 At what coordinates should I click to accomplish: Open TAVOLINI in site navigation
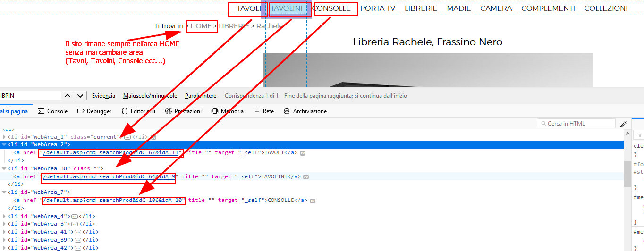[x=287, y=8]
